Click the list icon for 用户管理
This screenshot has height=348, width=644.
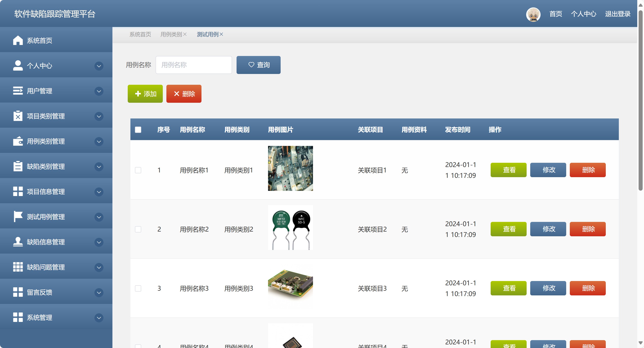(x=18, y=91)
